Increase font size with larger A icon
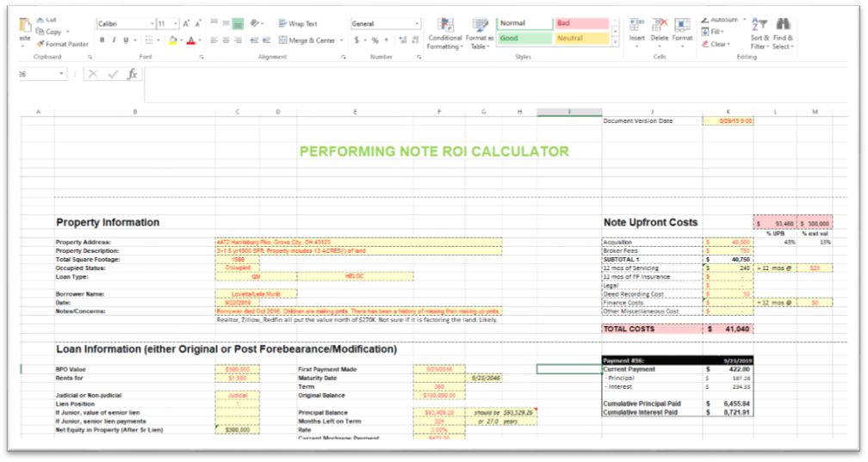This screenshot has width=868, height=462. (186, 23)
